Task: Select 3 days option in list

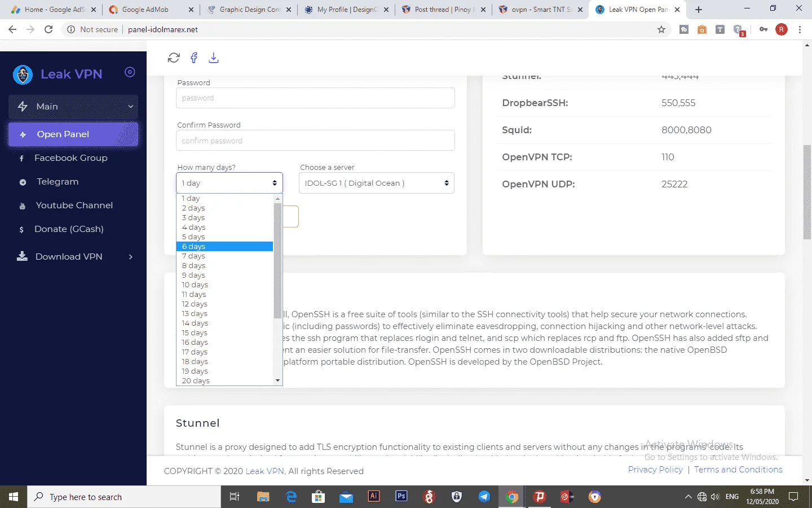Action: 225,218
